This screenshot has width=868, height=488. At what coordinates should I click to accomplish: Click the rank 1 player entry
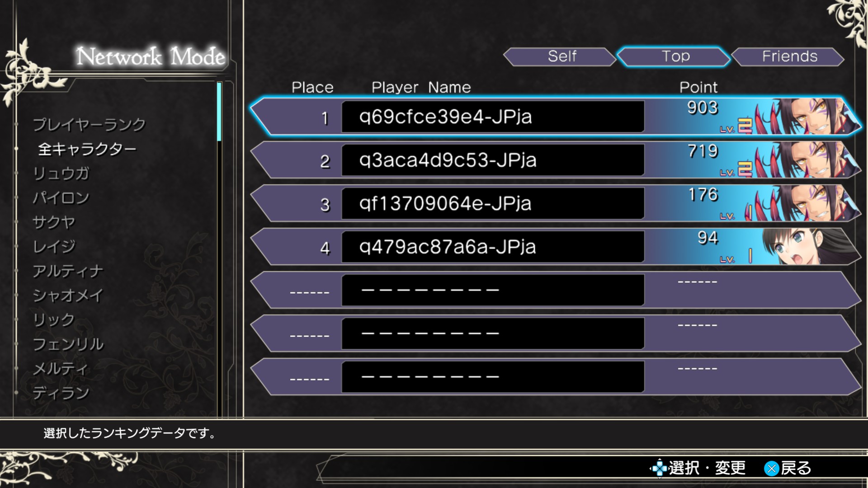coord(494,117)
